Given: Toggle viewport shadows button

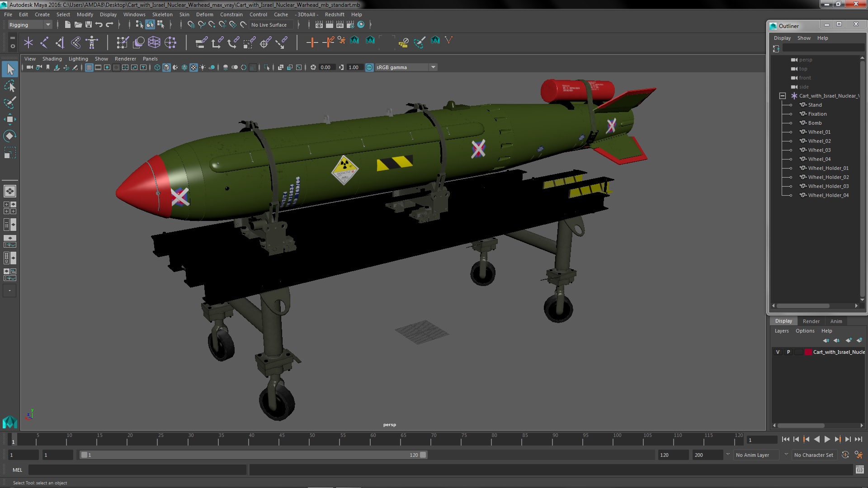Looking at the screenshot, I should pos(212,67).
